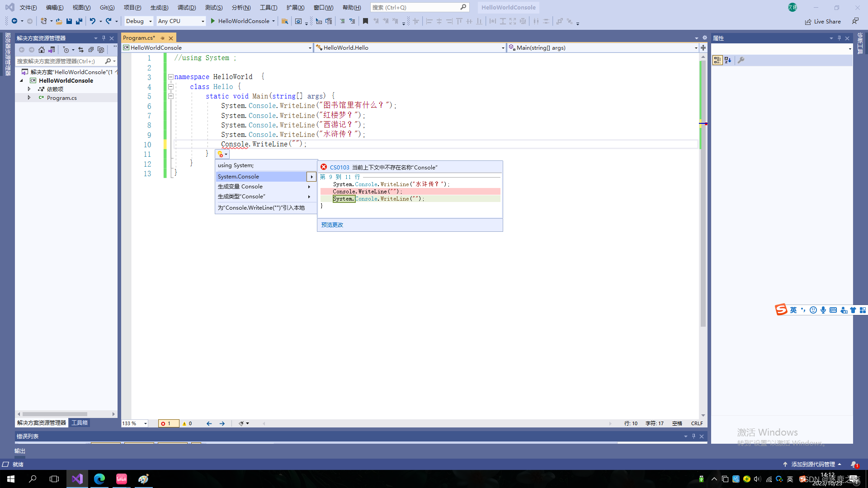The width and height of the screenshot is (868, 488).
Task: Open the 调试(D) menu
Action: tap(187, 7)
